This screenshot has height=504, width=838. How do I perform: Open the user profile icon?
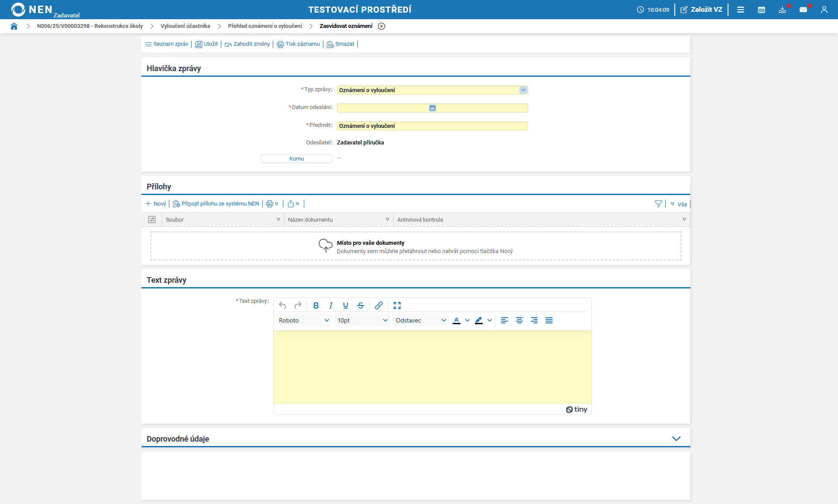tap(824, 10)
